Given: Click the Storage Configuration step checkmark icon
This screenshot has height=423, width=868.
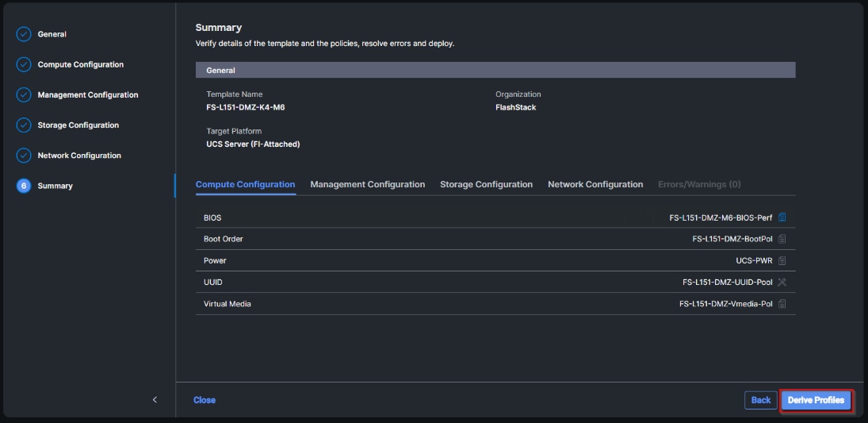Looking at the screenshot, I should click(x=24, y=125).
